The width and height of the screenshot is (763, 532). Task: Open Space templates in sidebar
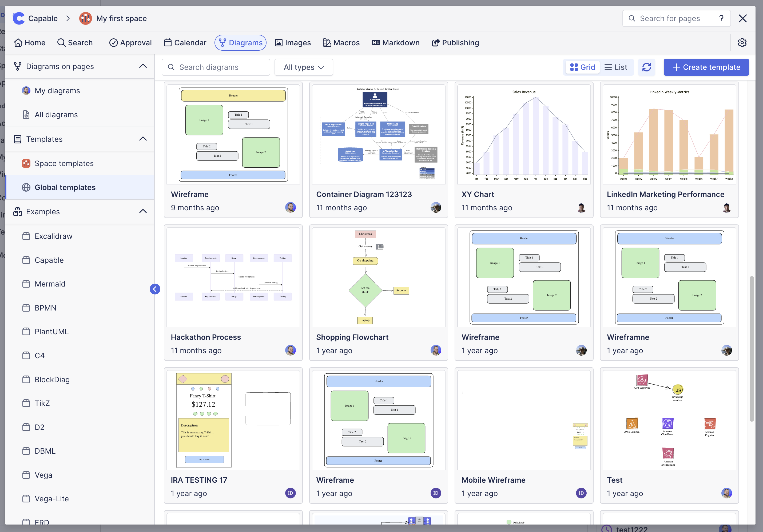coord(64,163)
